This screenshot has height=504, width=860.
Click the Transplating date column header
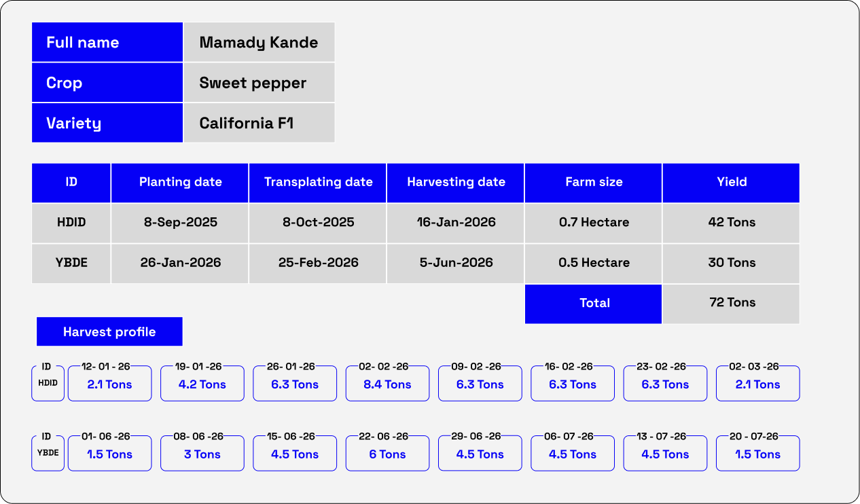point(318,182)
